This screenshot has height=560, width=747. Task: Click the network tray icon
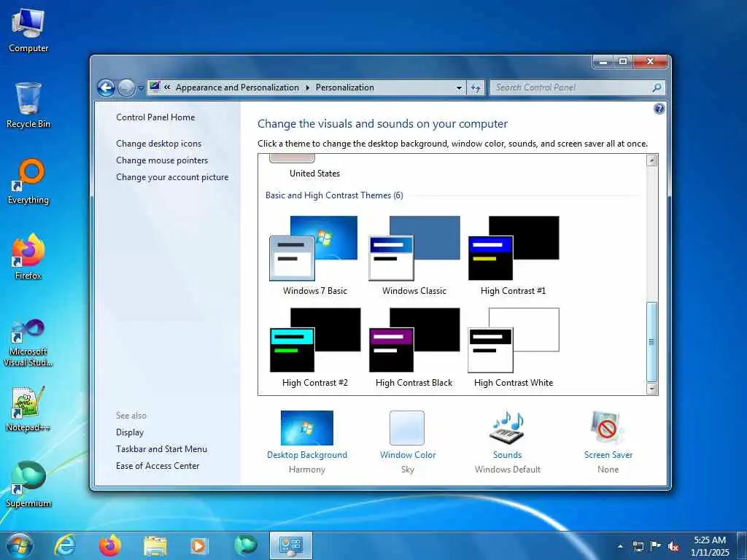click(x=638, y=546)
